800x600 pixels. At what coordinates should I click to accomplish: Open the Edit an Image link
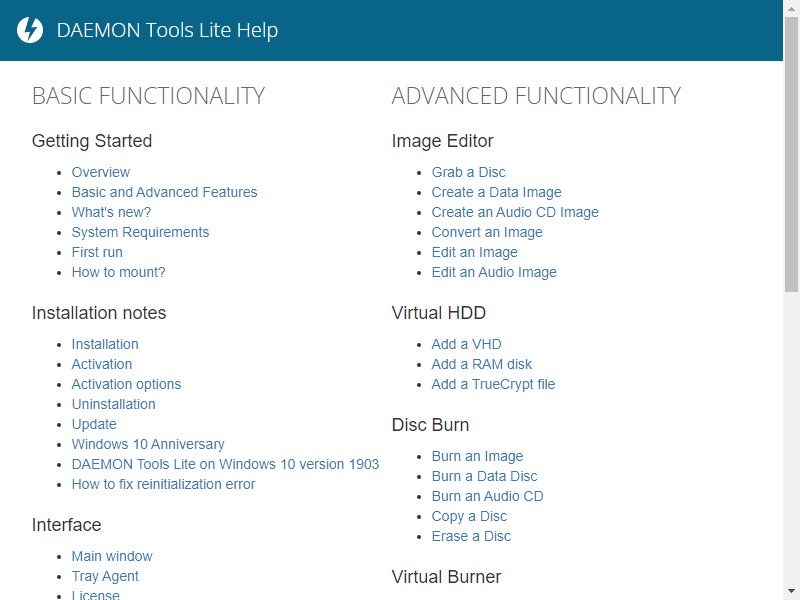pos(474,252)
